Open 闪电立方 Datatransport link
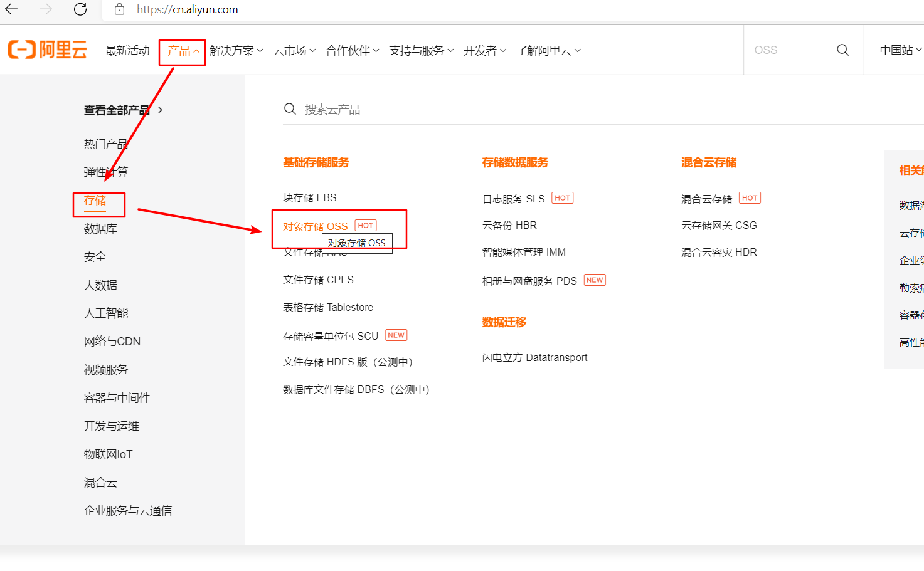 point(534,357)
